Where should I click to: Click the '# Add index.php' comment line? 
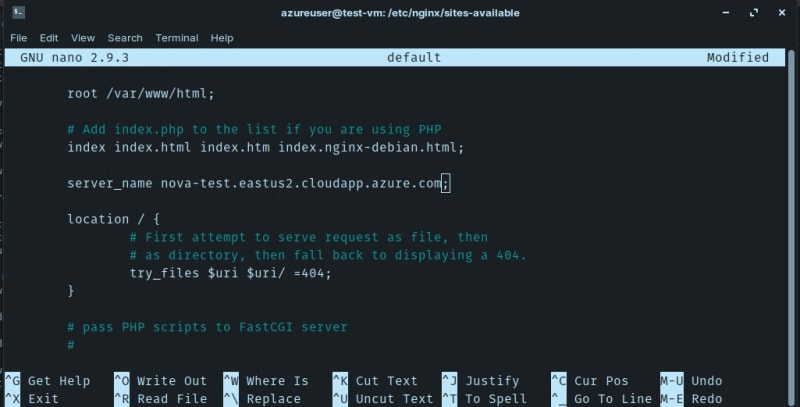click(x=254, y=130)
